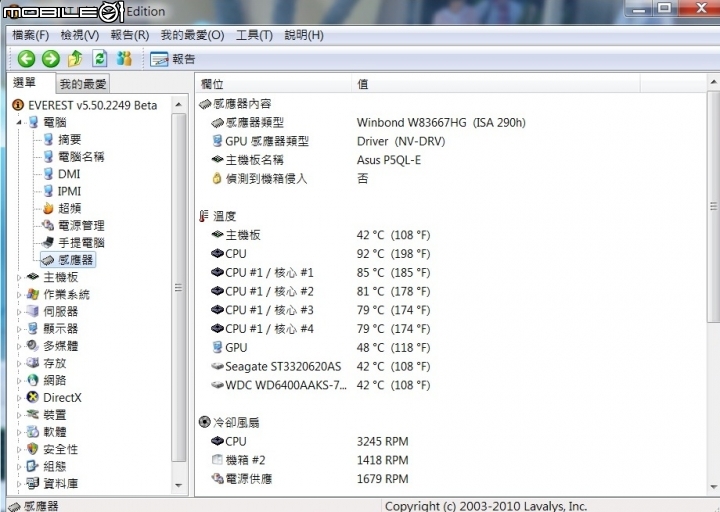
Task: Expand the 主機板 tree node
Action: [19, 277]
